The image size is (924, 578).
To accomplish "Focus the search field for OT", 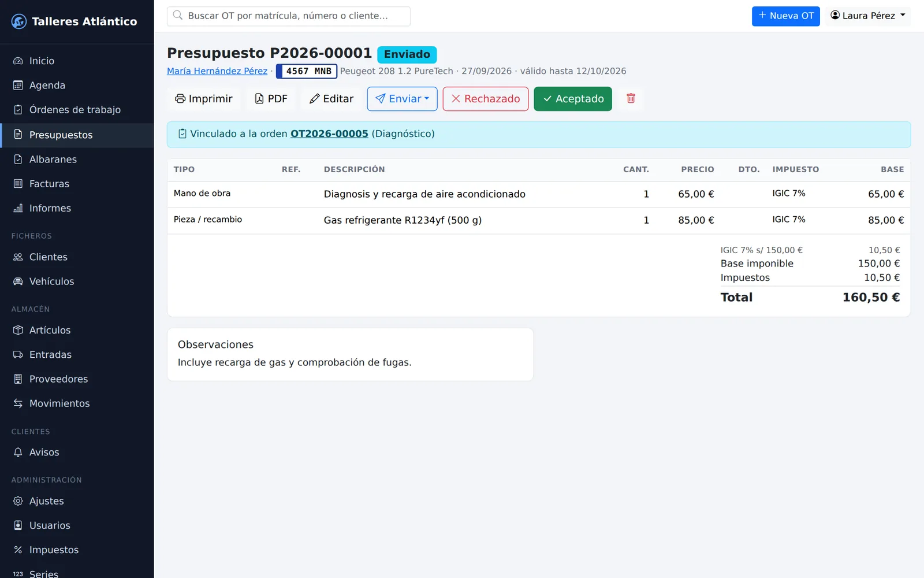I will click(x=289, y=16).
